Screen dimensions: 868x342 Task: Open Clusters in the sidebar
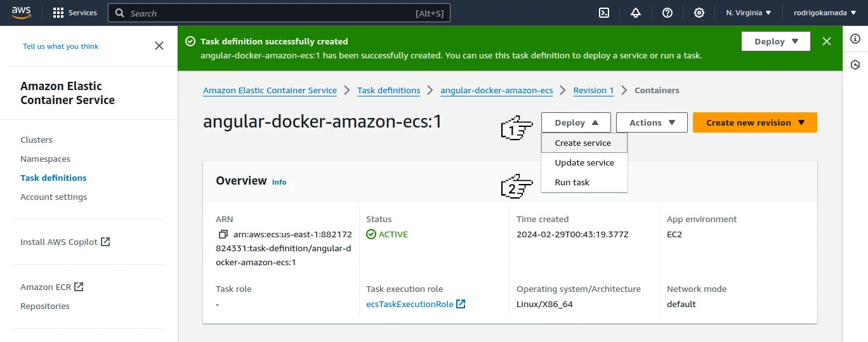point(36,140)
